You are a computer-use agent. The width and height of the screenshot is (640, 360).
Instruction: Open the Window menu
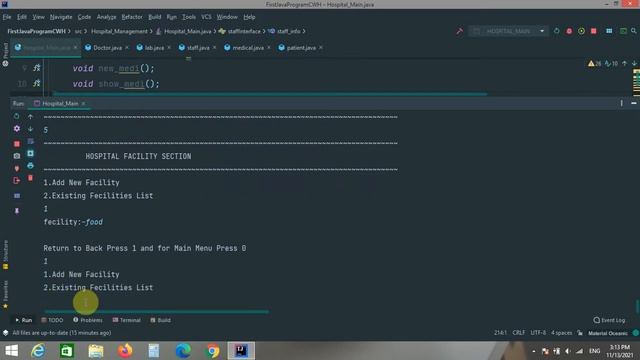click(x=227, y=17)
